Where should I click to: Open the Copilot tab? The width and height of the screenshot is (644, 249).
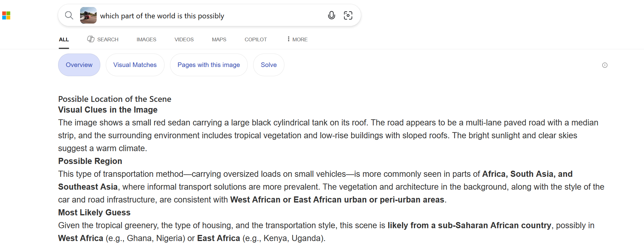point(256,39)
